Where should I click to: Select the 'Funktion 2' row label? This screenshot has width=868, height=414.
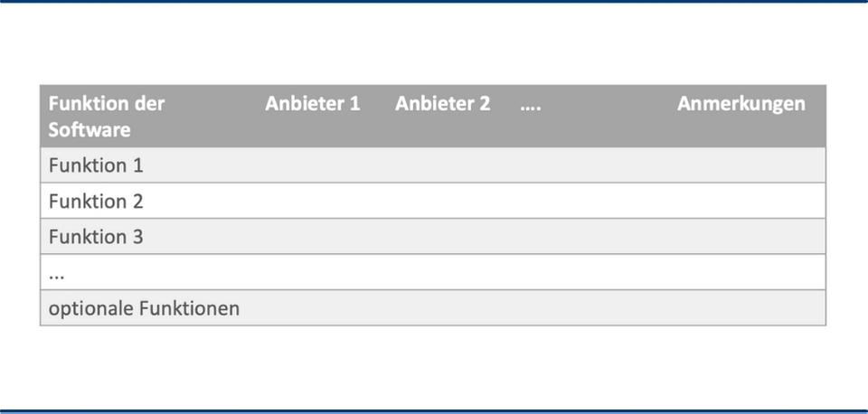(96, 201)
